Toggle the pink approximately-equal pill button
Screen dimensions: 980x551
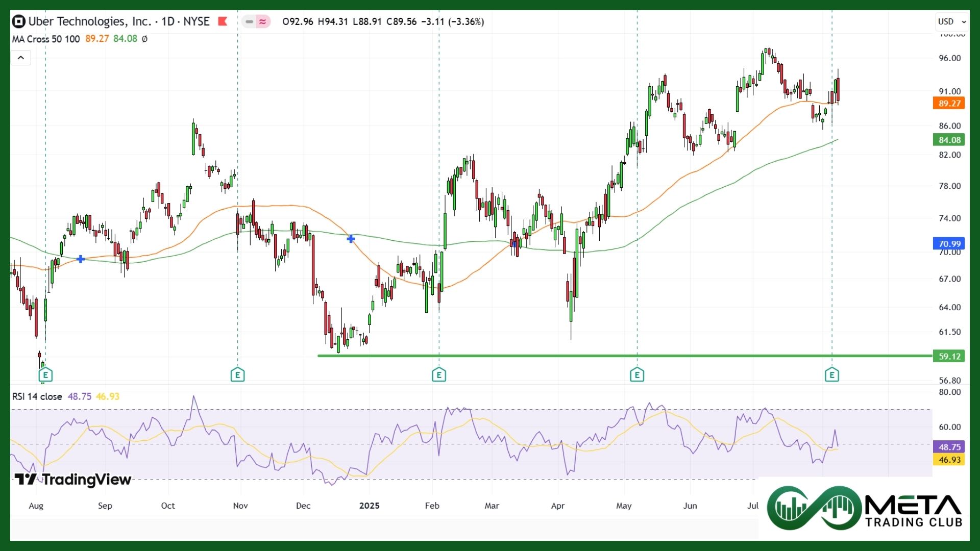[262, 21]
